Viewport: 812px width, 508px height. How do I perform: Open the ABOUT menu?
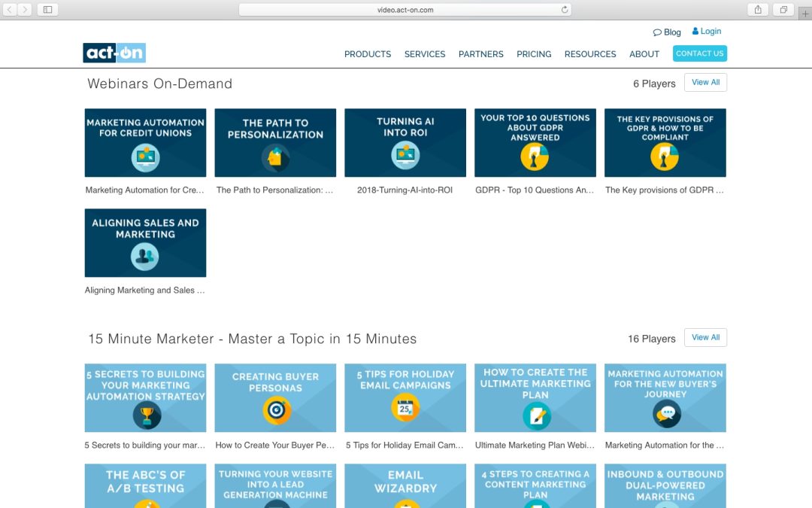(x=644, y=54)
